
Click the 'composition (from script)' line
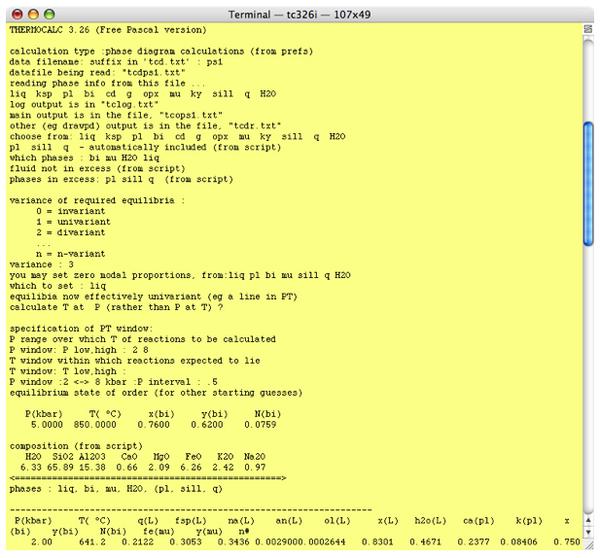point(76,446)
